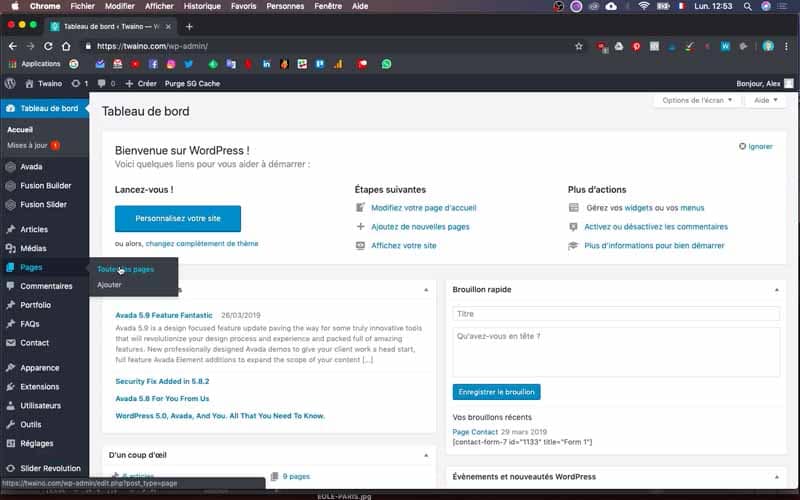Open Articles in the sidebar
The height and width of the screenshot is (500, 800).
[44, 230]
